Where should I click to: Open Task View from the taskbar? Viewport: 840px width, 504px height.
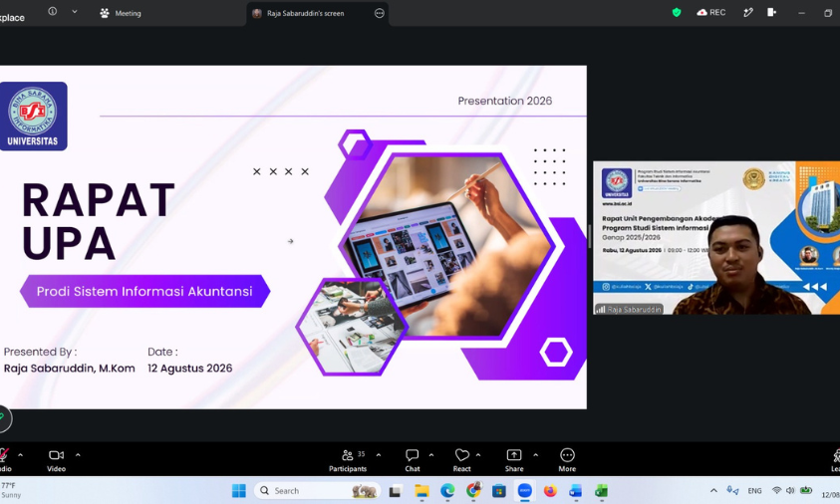pos(396,491)
